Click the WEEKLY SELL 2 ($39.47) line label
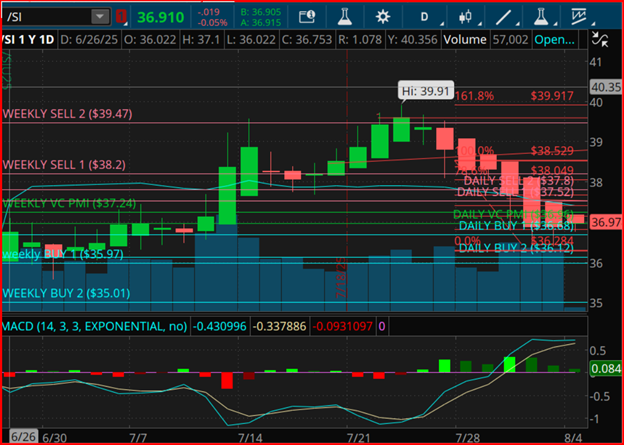Viewport: 624px width, 445px height. coord(66,115)
